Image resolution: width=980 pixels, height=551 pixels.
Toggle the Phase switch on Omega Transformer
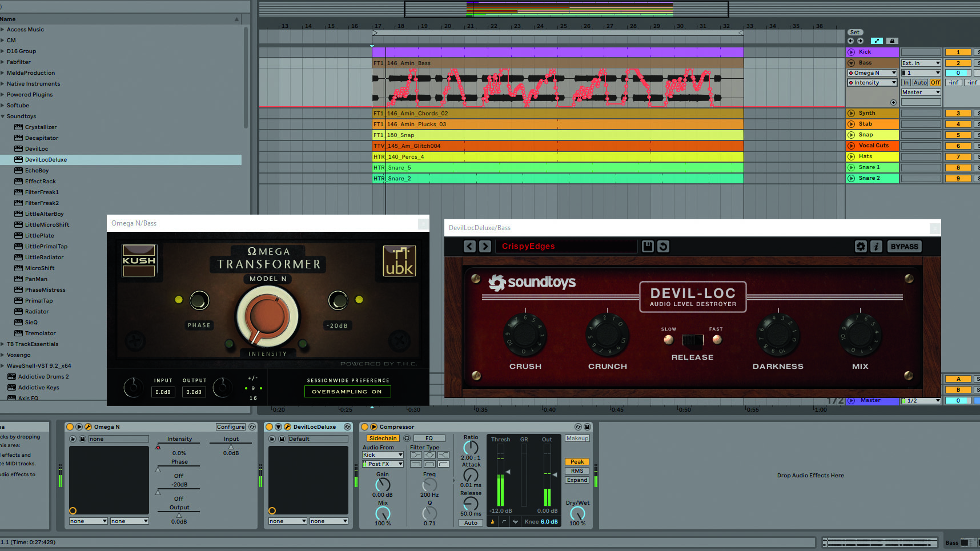(x=199, y=300)
